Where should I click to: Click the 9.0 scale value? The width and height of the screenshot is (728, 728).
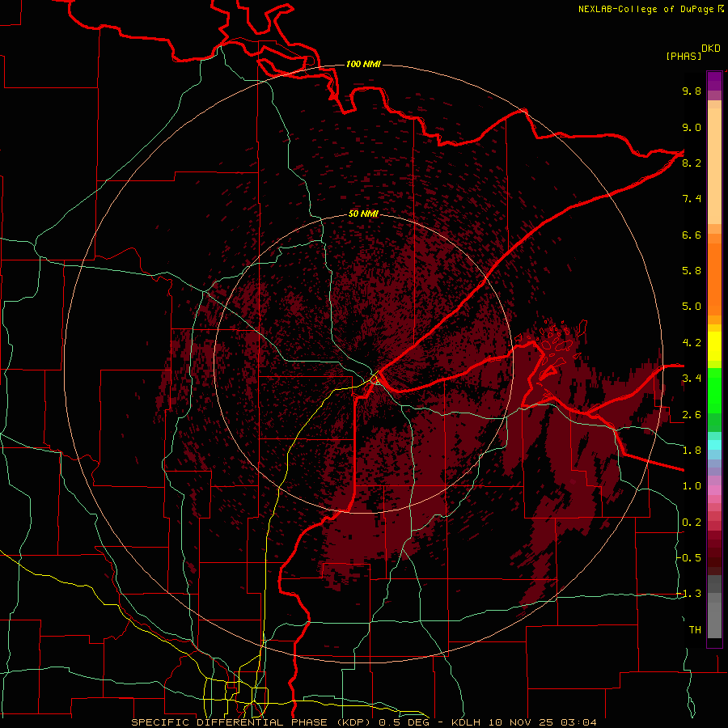[692, 127]
